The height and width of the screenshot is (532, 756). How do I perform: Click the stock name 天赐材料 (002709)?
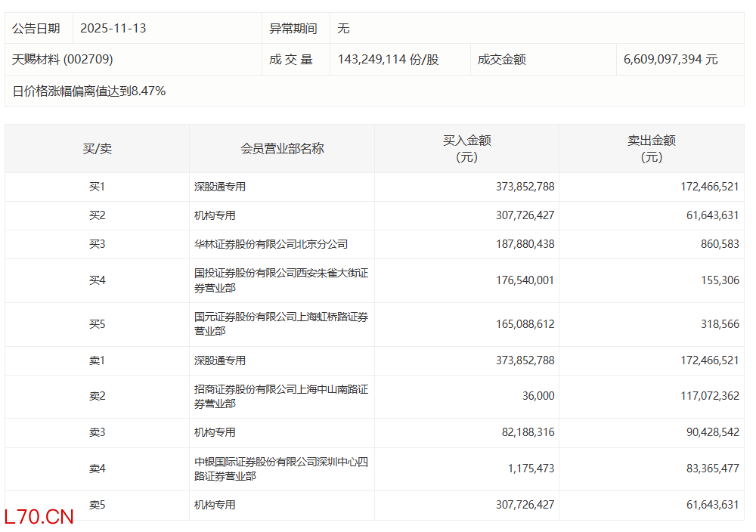click(x=63, y=59)
